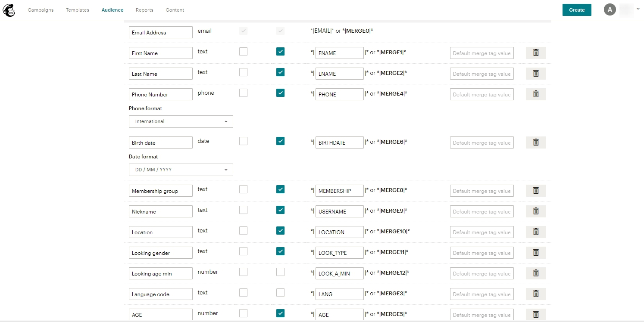This screenshot has height=322, width=644.
Task: Delete the Nickname field
Action: (x=536, y=211)
